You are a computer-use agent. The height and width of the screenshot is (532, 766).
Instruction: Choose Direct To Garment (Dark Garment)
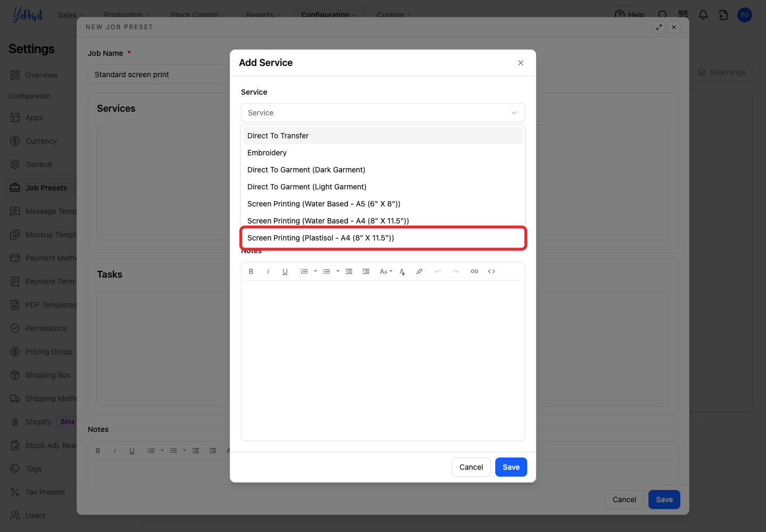(383, 170)
